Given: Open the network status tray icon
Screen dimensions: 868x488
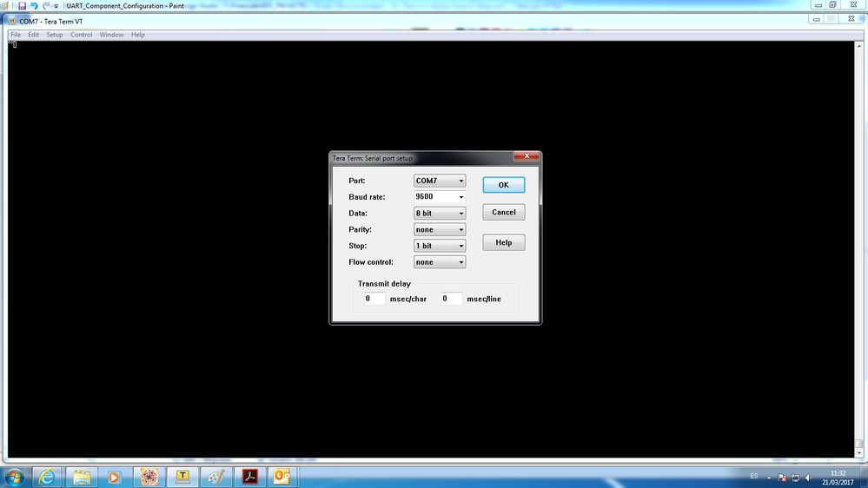Looking at the screenshot, I should [x=796, y=478].
